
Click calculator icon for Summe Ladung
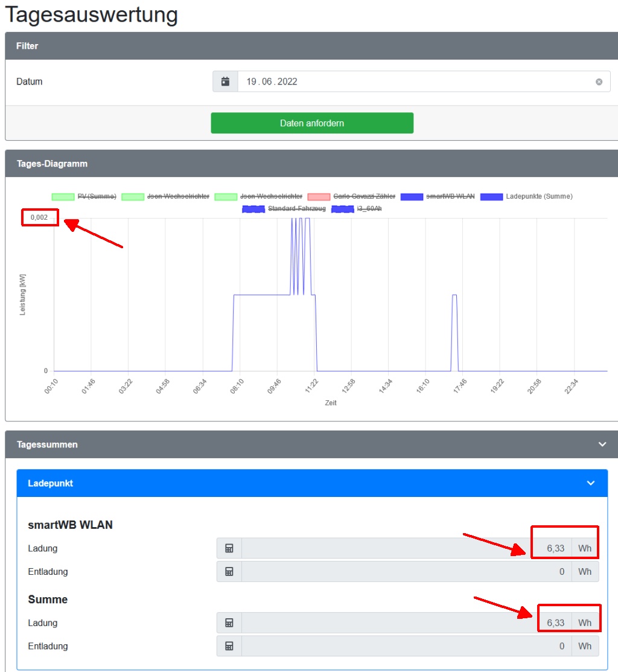pos(229,622)
